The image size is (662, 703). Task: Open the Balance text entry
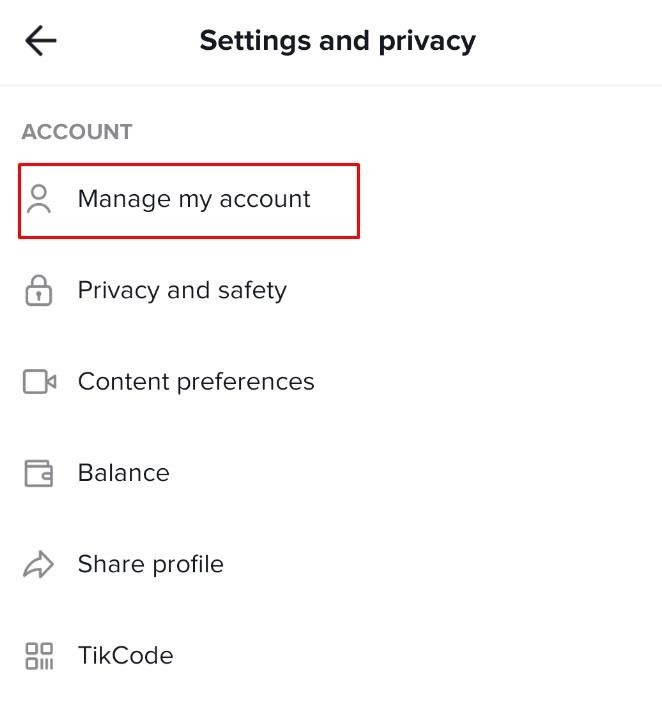[x=124, y=473]
